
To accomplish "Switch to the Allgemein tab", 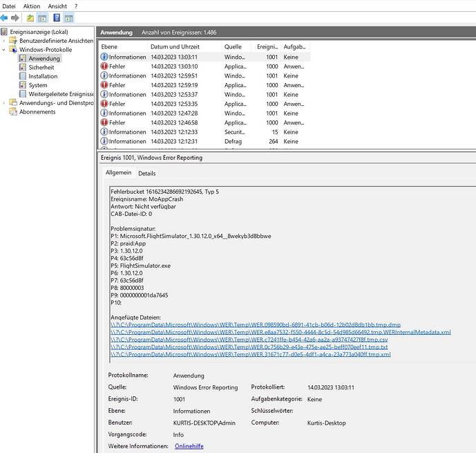I will coord(118,173).
